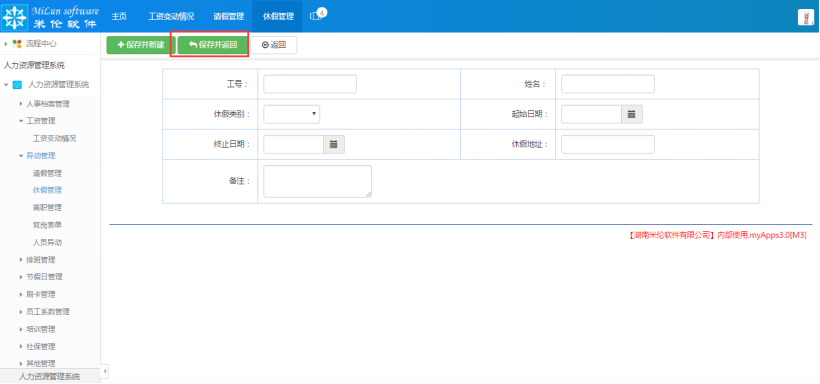Screen dimensions: 820x384
Task: Select 离职管理 in the sidebar
Action: 47,208
